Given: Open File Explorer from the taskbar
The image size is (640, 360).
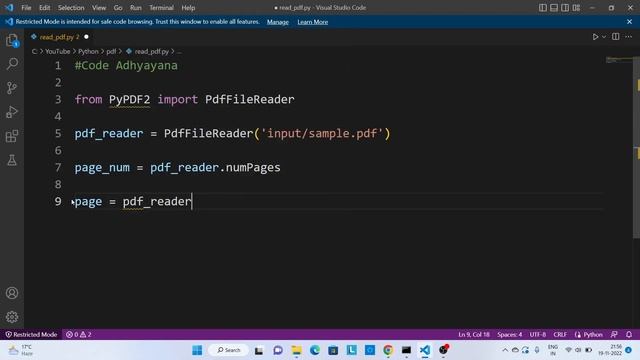Looking at the screenshot, I should click(296, 350).
